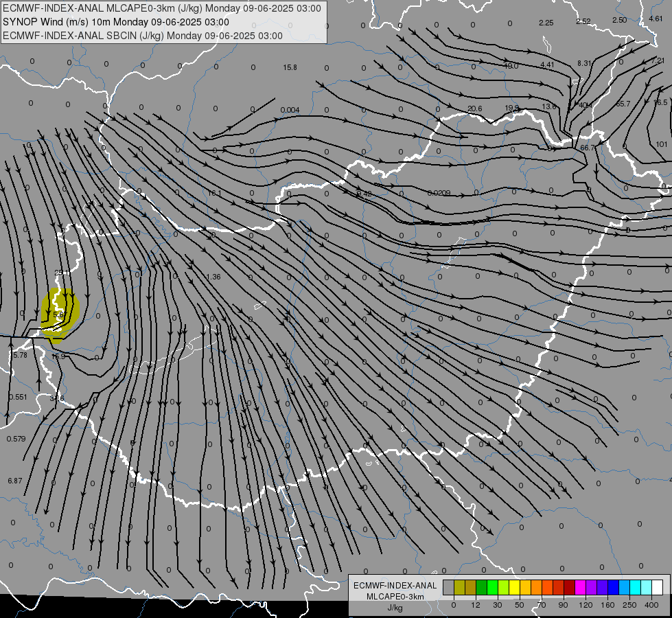
Task: Click the legend scale label '90'
Action: (563, 605)
